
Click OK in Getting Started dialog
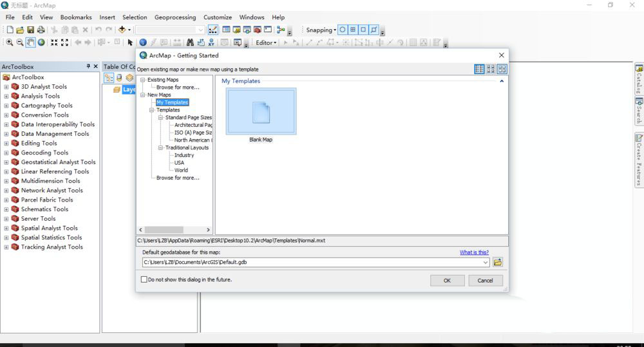pyautogui.click(x=448, y=281)
